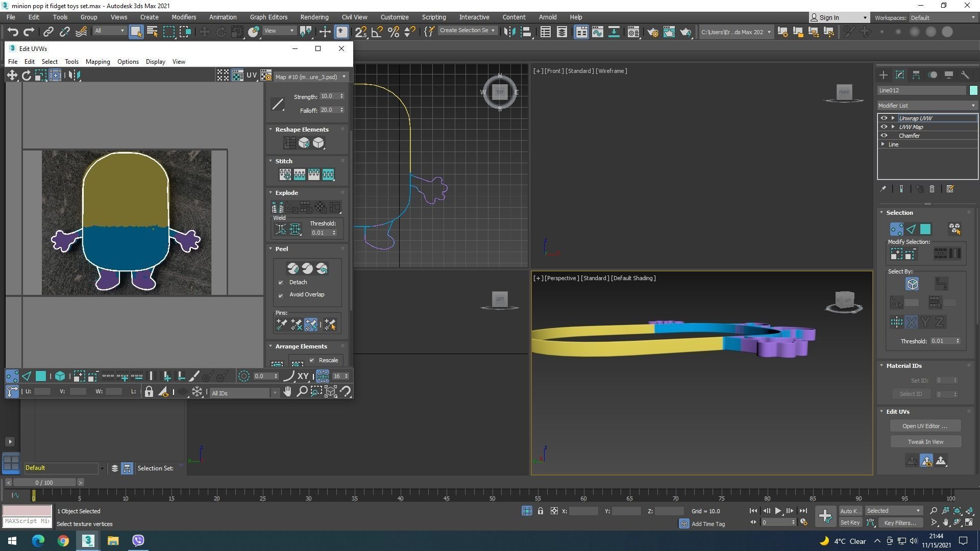
Task: Click the Quick Peel icon in Peel rollout
Action: tap(292, 268)
